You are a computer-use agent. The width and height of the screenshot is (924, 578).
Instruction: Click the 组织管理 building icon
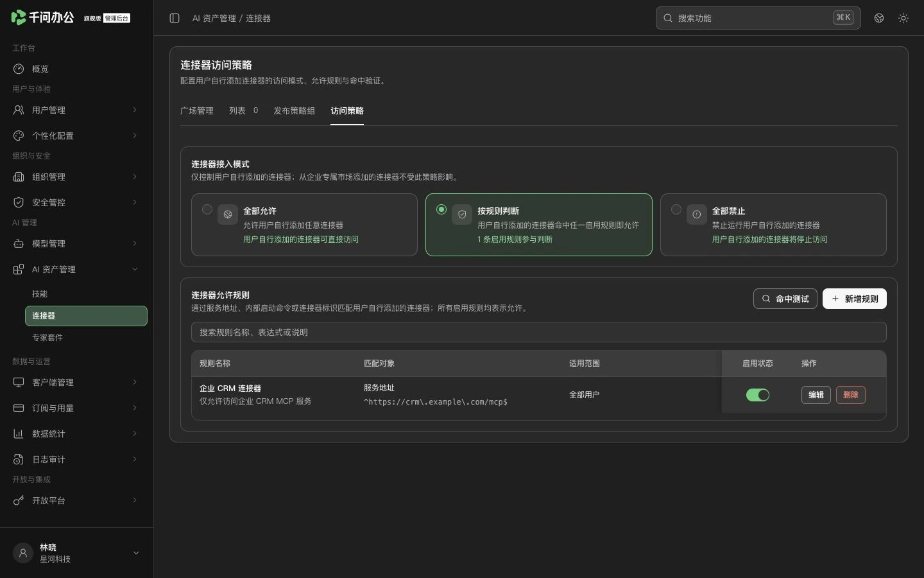(x=19, y=177)
